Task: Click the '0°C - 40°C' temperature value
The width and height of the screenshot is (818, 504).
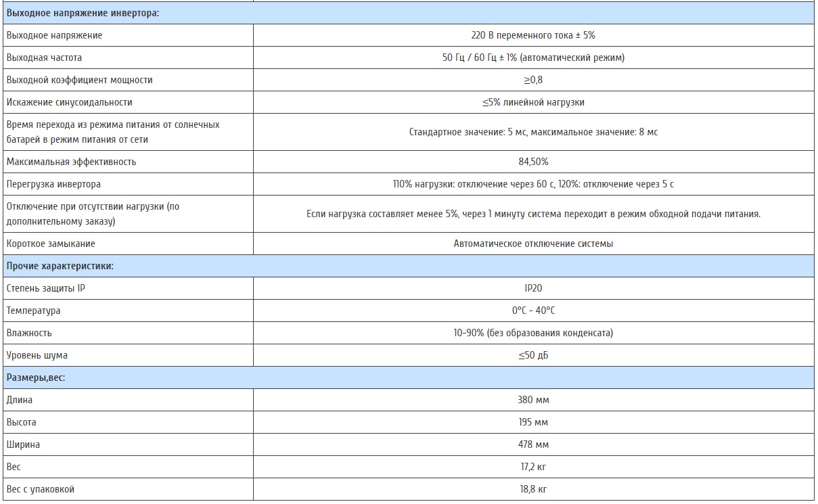Action: pyautogui.click(x=533, y=311)
